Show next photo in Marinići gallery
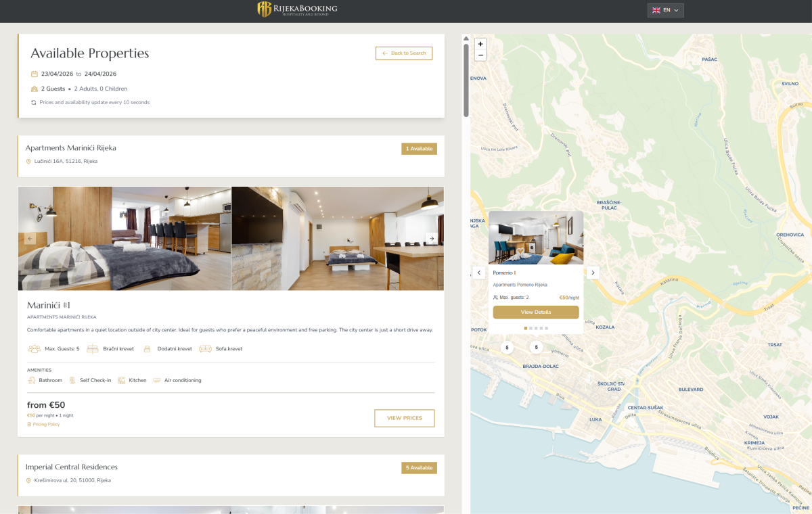The height and width of the screenshot is (514, 812). point(431,238)
